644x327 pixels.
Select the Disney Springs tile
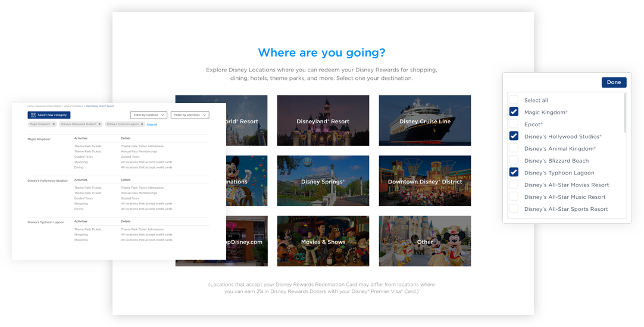point(323,180)
